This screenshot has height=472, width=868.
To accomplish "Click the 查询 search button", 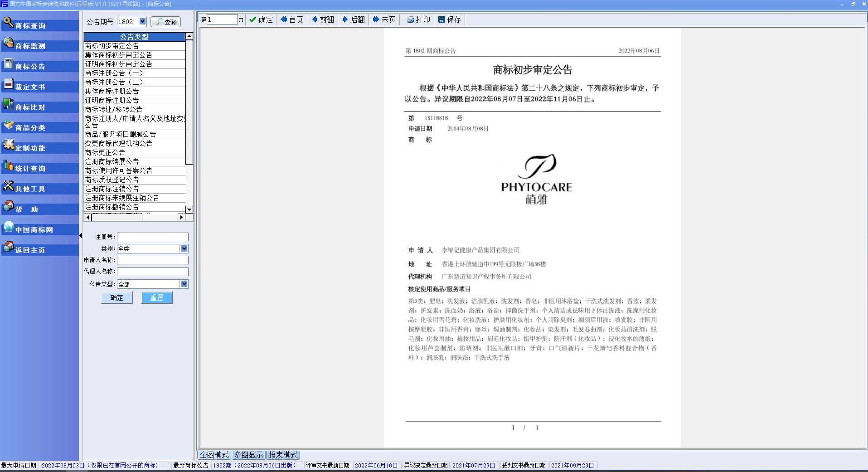I will (165, 22).
